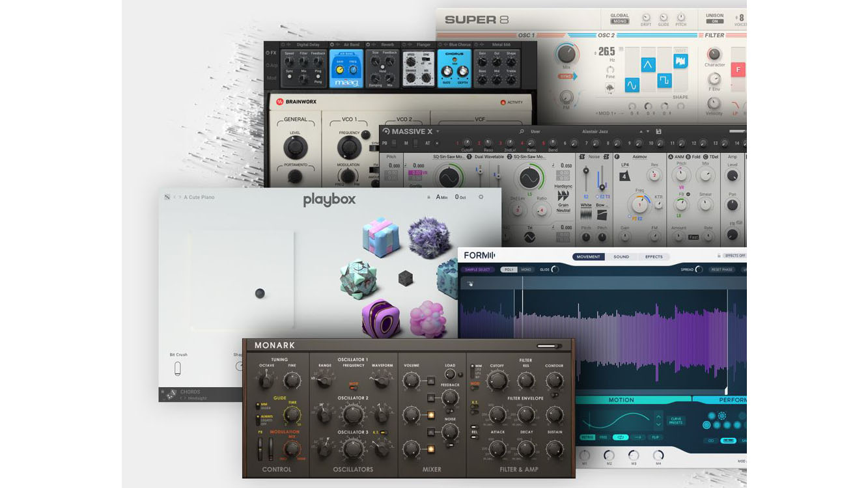This screenshot has width=868, height=488.
Task: Click the dice randomize icon beside Chords in Playbox
Action: (x=171, y=394)
